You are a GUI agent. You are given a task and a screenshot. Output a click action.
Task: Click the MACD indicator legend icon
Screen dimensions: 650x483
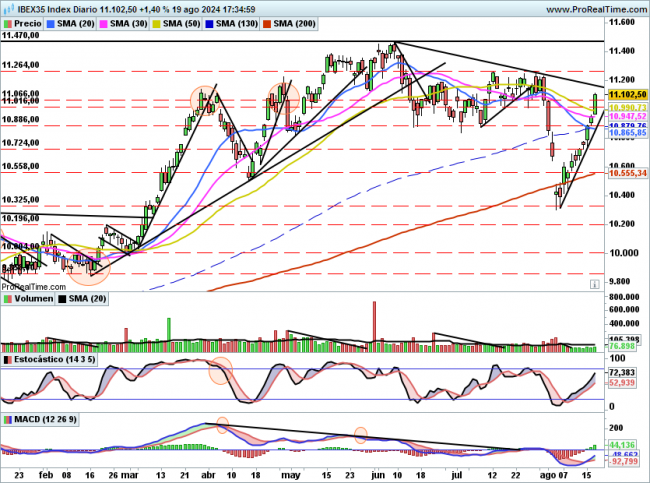6,418
